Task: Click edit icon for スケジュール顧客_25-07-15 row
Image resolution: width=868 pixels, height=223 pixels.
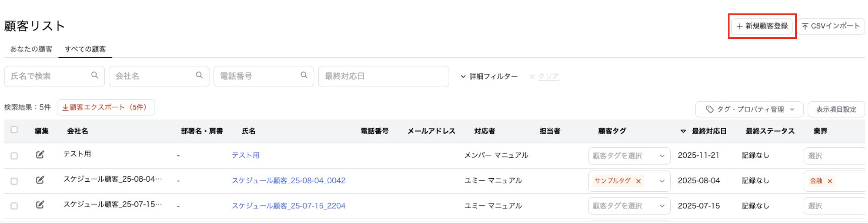Action: (x=40, y=205)
